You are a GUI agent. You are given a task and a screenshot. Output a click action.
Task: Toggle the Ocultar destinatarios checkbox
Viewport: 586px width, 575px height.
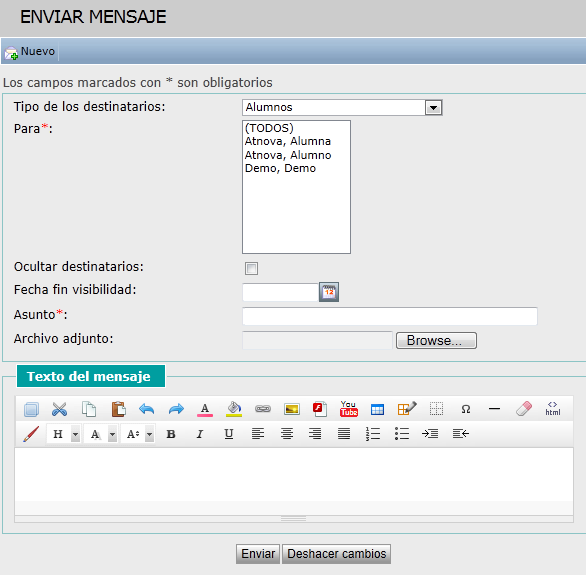click(251, 268)
